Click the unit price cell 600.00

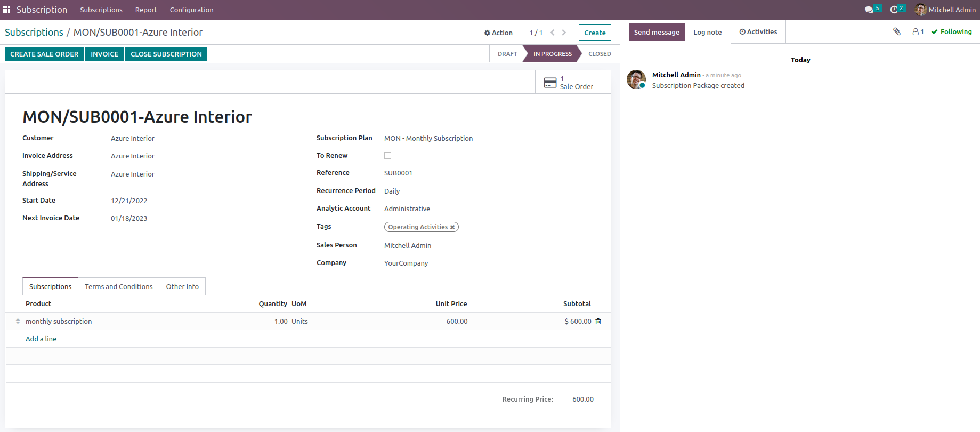[x=457, y=321]
